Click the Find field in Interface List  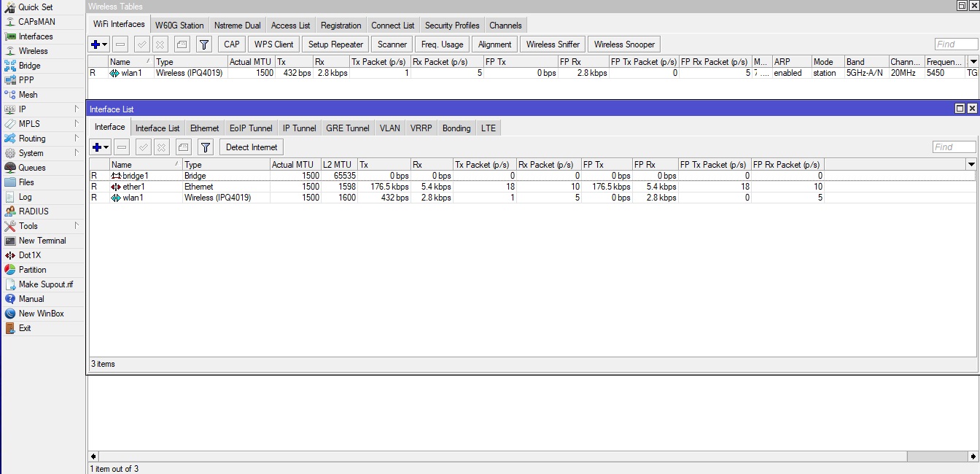953,147
